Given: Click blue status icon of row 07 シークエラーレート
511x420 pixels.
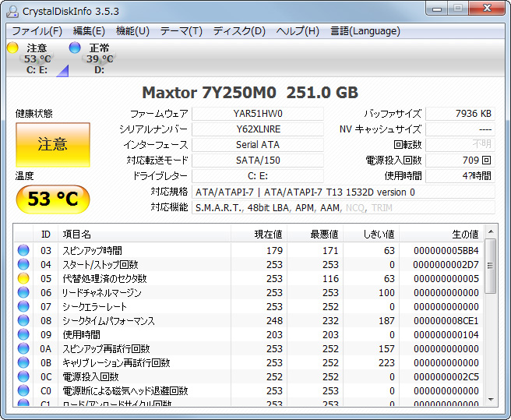Looking at the screenshot, I should pyautogui.click(x=23, y=306).
